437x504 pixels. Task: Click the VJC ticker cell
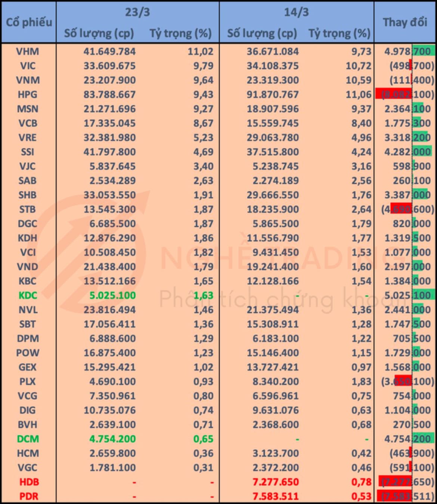pyautogui.click(x=28, y=166)
